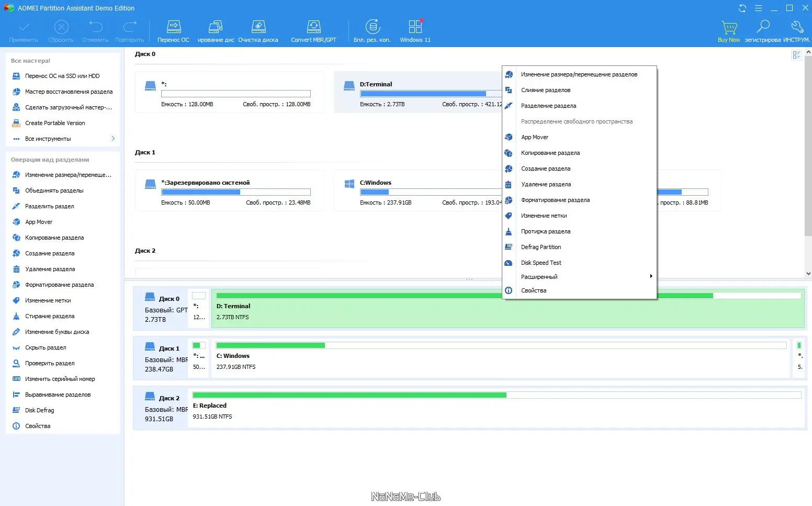Open Перенос ОС на SSD или HDD wizard
The image size is (812, 506).
point(62,76)
